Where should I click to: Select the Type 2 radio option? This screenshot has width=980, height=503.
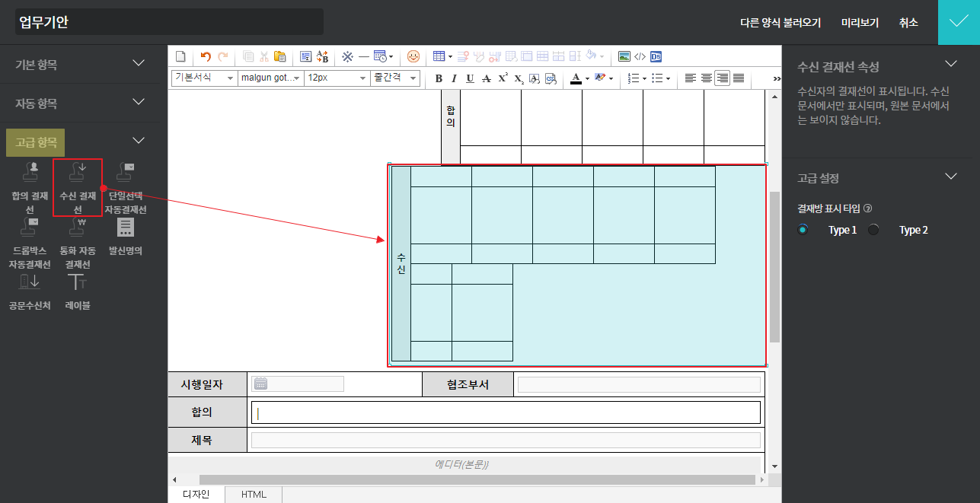coord(873,230)
